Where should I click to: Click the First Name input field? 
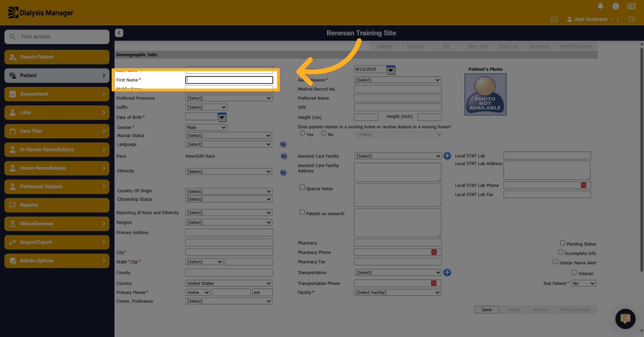click(229, 80)
